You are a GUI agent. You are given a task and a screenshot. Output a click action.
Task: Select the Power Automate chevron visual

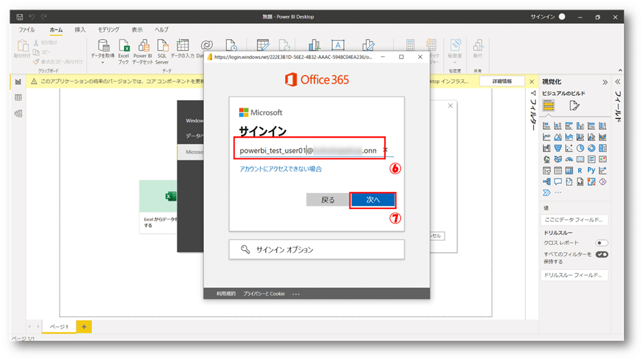[x=547, y=192]
